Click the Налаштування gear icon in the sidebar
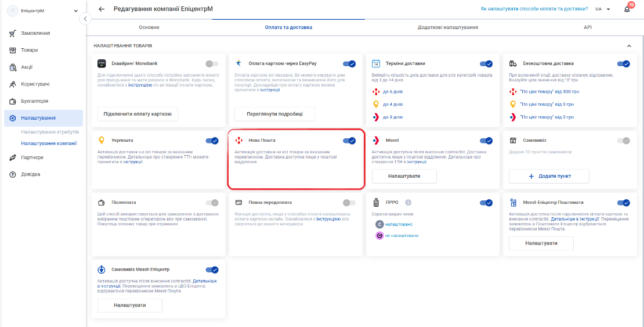 [x=12, y=118]
